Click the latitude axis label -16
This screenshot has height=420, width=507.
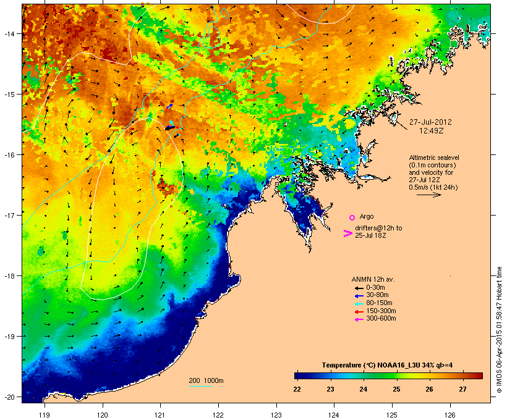click(x=9, y=154)
